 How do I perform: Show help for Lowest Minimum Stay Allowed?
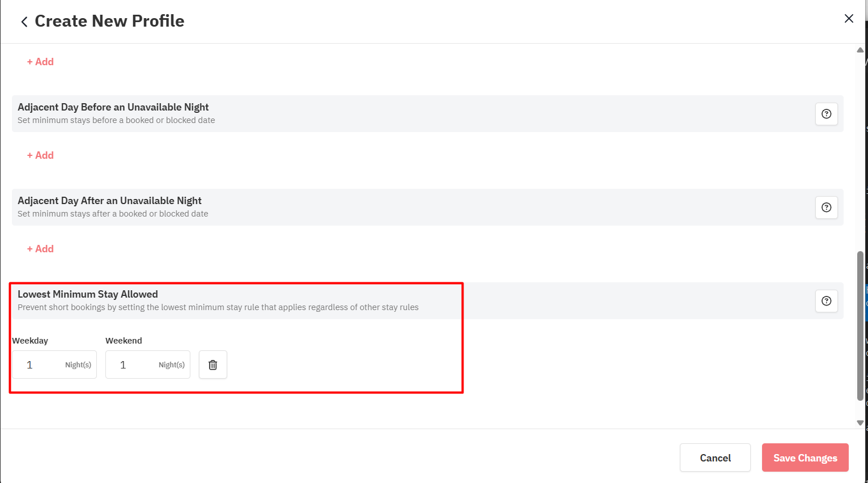[x=826, y=301]
